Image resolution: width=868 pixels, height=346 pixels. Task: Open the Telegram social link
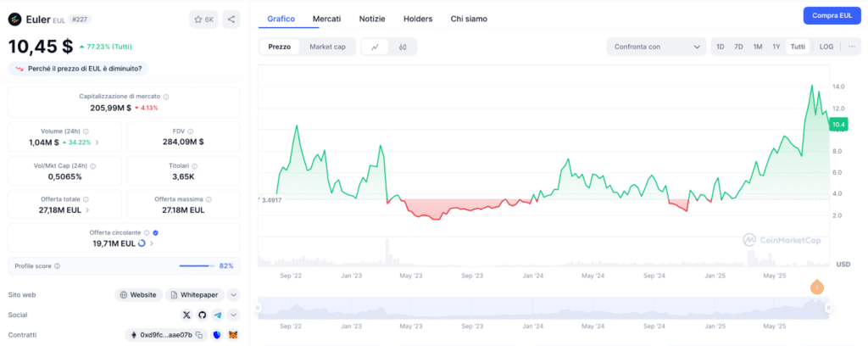coord(218,315)
